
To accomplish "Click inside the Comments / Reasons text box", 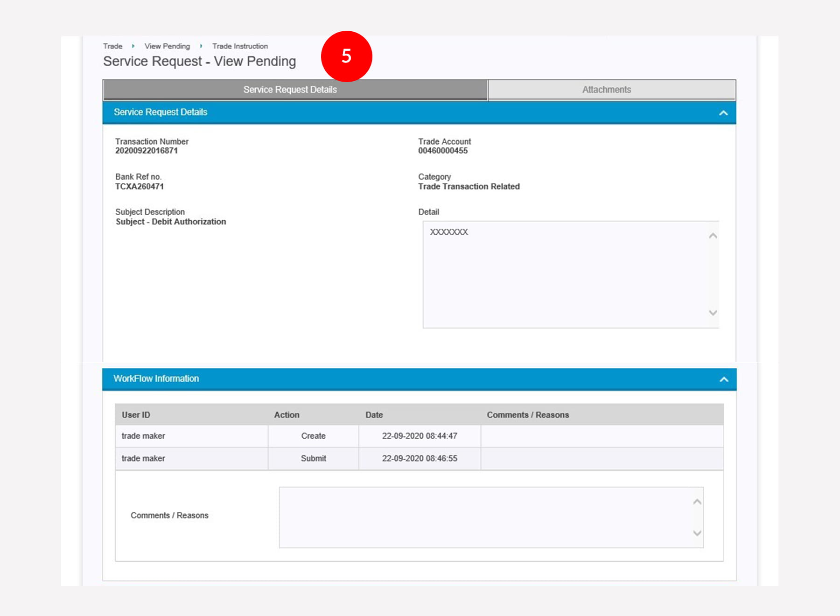I will [x=485, y=517].
